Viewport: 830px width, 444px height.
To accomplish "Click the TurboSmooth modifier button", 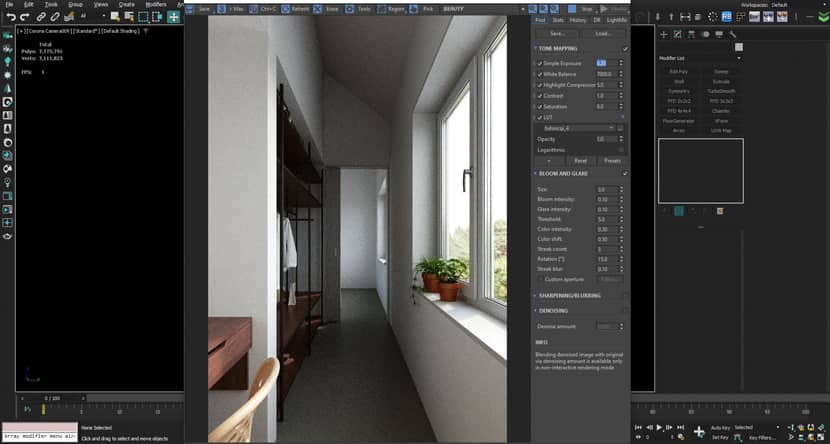I will click(x=720, y=91).
